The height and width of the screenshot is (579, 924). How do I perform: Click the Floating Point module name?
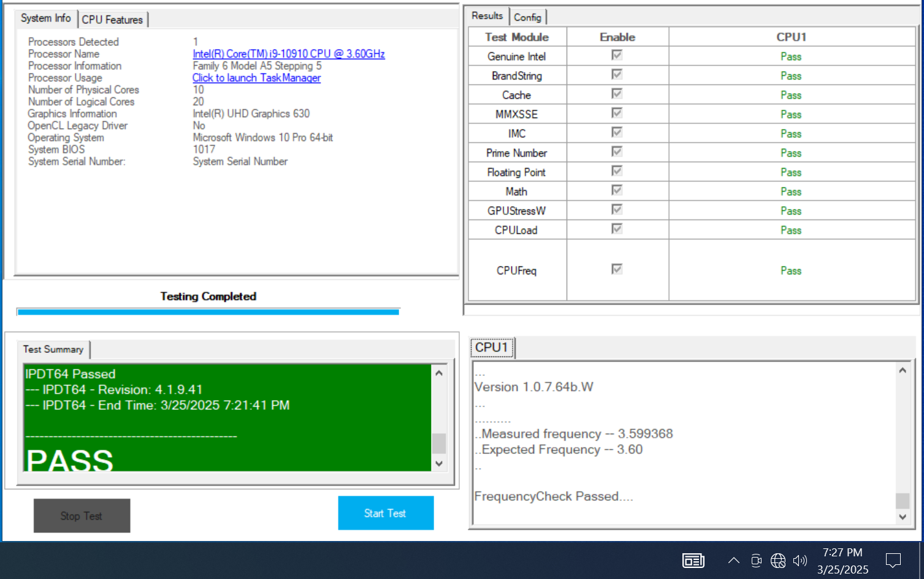tap(516, 172)
